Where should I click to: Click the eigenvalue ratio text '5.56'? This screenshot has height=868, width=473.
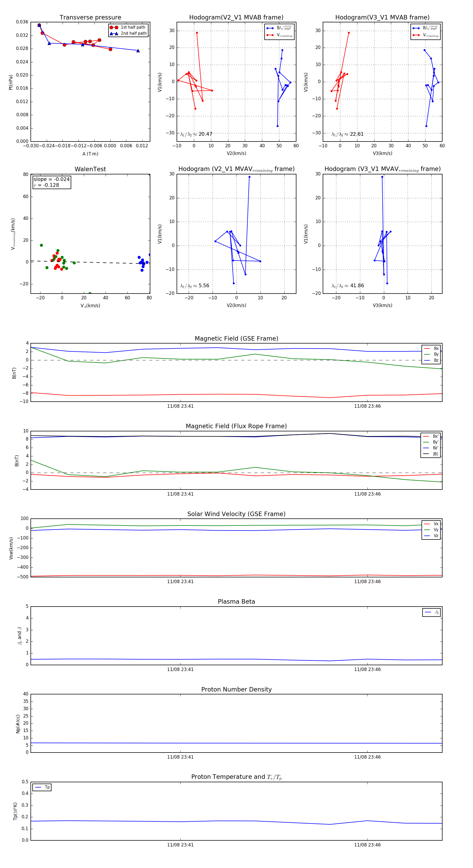click(204, 286)
